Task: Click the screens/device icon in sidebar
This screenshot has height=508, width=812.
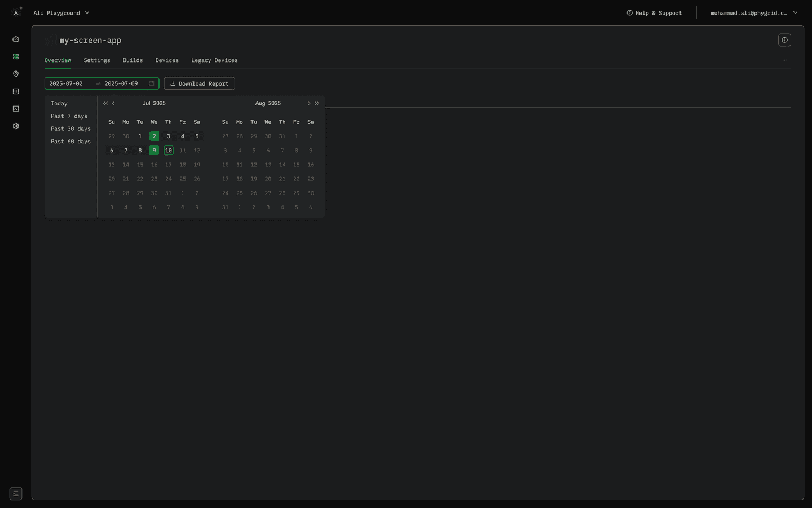Action: pyautogui.click(x=15, y=91)
